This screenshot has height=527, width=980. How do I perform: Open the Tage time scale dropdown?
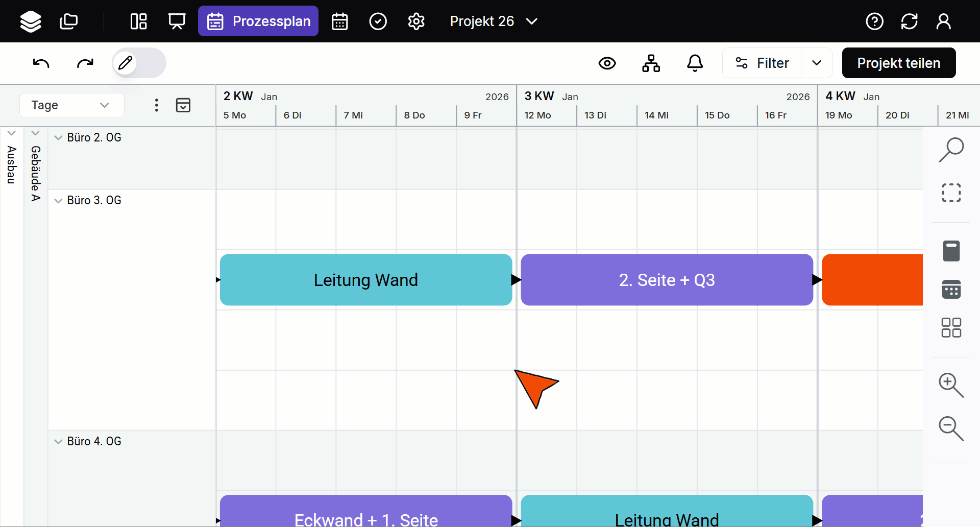[71, 105]
